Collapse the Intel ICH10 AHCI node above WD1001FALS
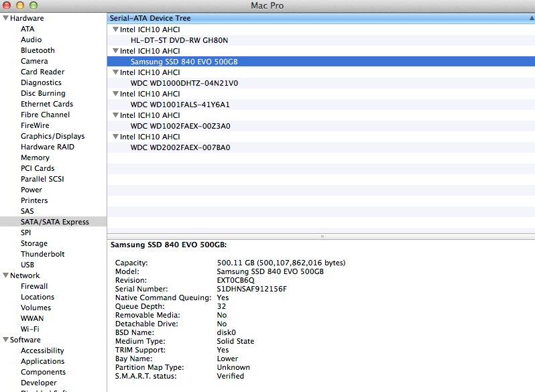Image resolution: width=535 pixels, height=392 pixels. [115, 94]
